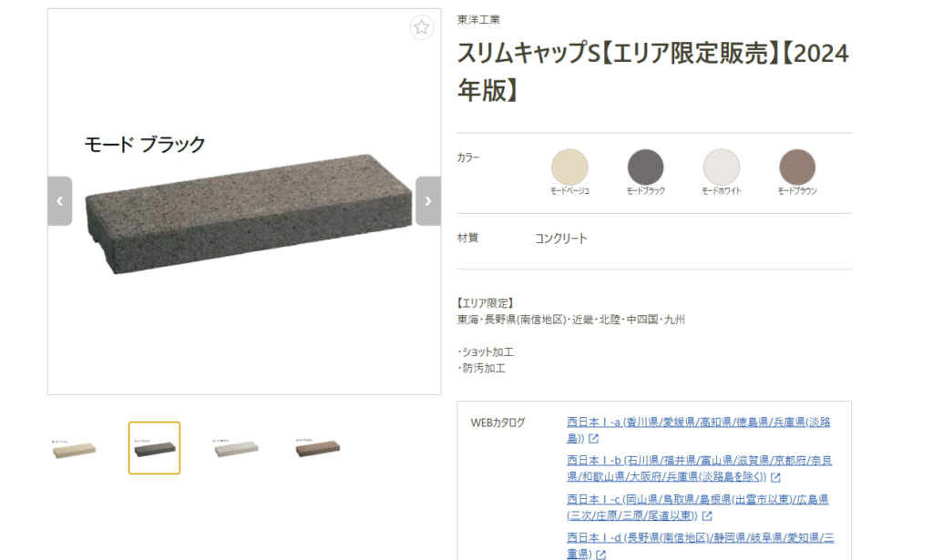Click external link icon after 西日本Ⅰ-a link

tap(593, 439)
